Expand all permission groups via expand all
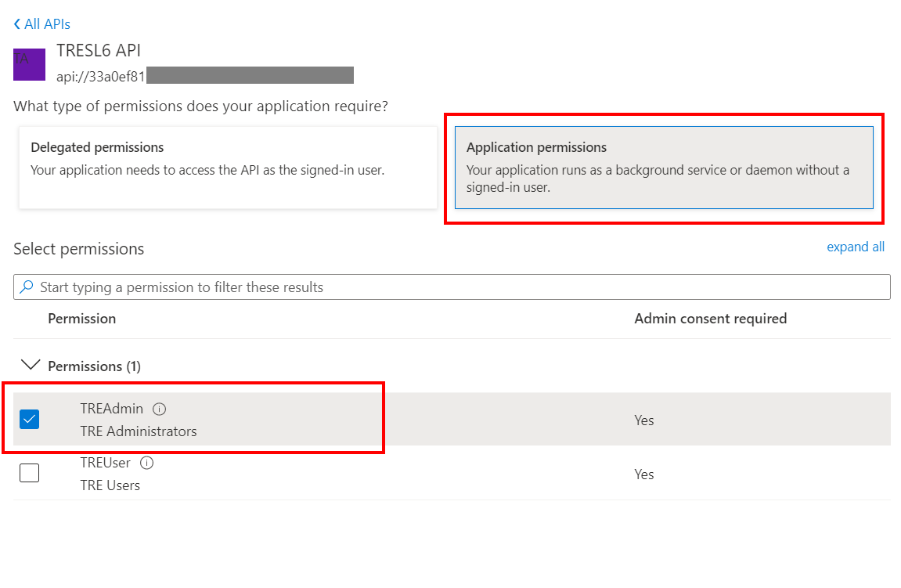Image resolution: width=901 pixels, height=588 pixels. [x=856, y=246]
